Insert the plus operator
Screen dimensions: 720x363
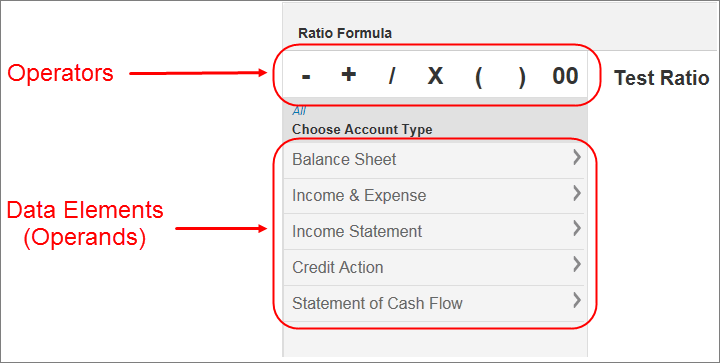tap(349, 74)
